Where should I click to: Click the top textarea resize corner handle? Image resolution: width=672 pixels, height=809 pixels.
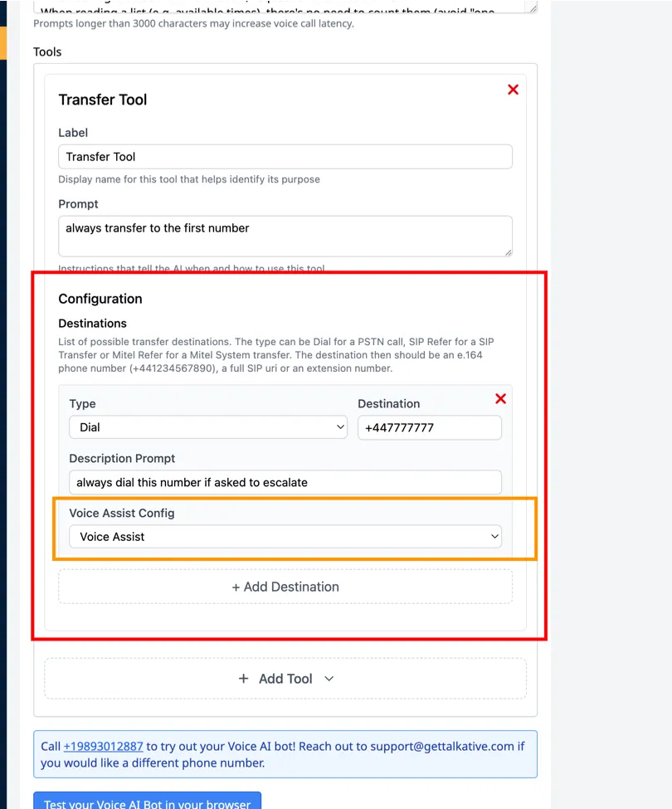click(531, 8)
